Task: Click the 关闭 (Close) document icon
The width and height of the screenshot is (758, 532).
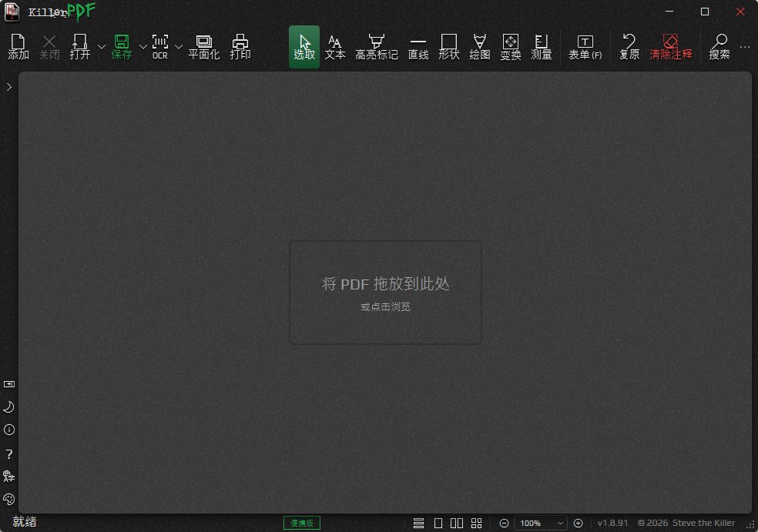Action: coord(49,47)
